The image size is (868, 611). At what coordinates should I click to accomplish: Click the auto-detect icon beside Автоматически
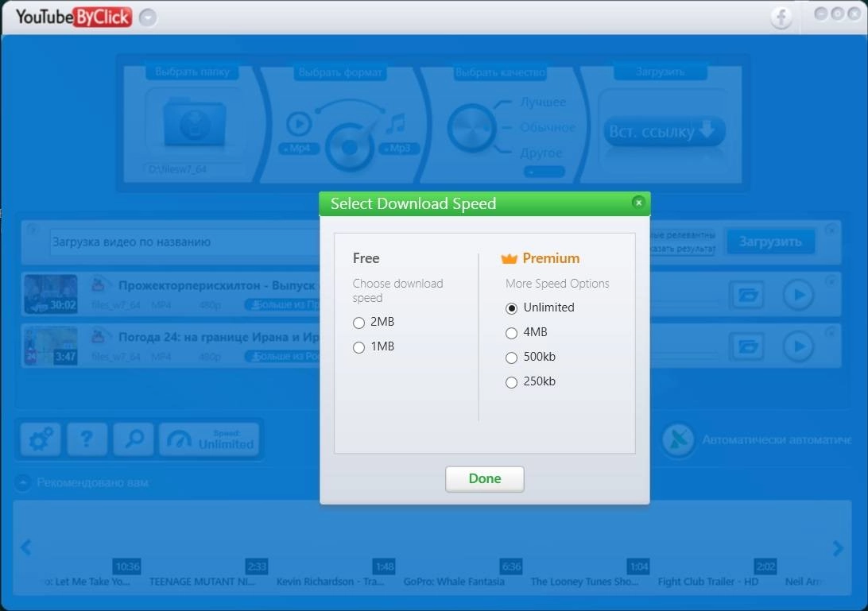678,440
